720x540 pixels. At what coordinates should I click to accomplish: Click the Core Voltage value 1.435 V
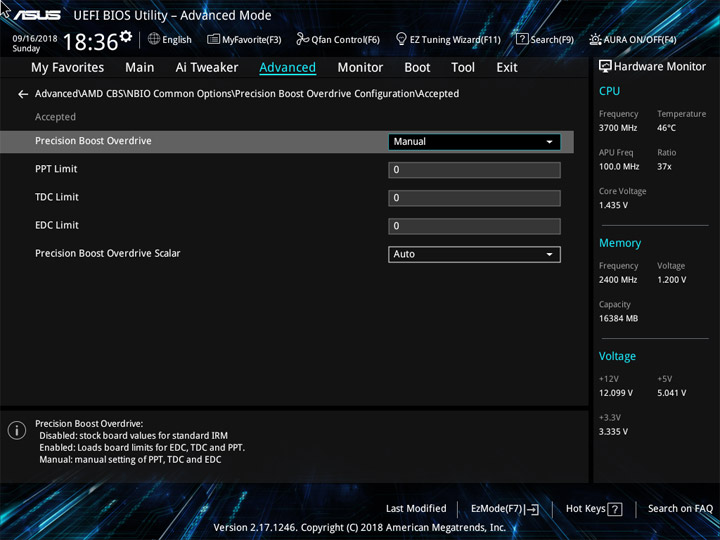click(613, 205)
